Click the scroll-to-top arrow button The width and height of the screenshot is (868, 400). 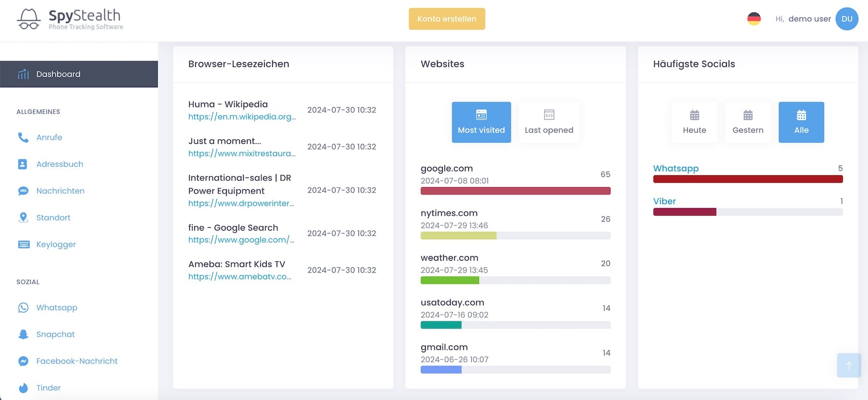(849, 365)
